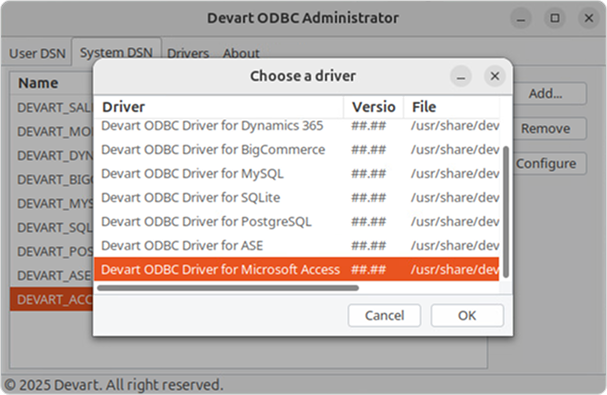Screen dimensions: 607x395
Task: Select Devart ODBC Driver for Dynamics 365
Action: click(297, 126)
